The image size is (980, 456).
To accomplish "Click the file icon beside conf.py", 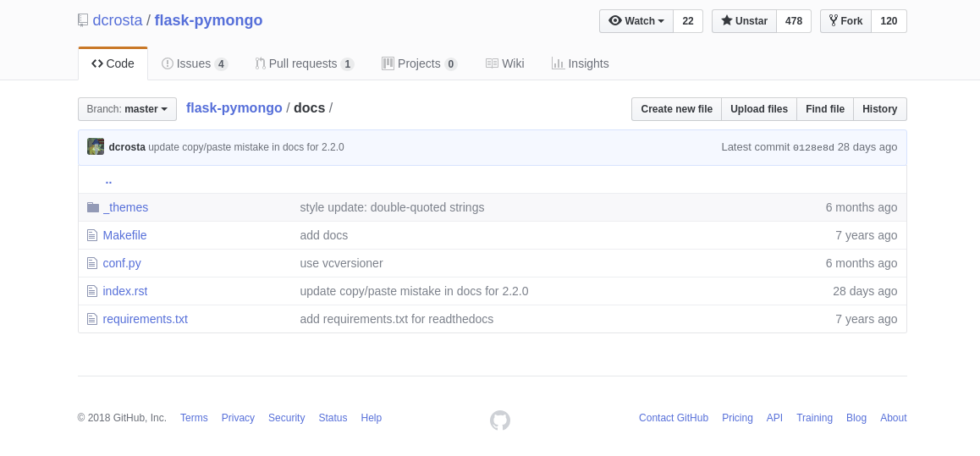I will (92, 264).
